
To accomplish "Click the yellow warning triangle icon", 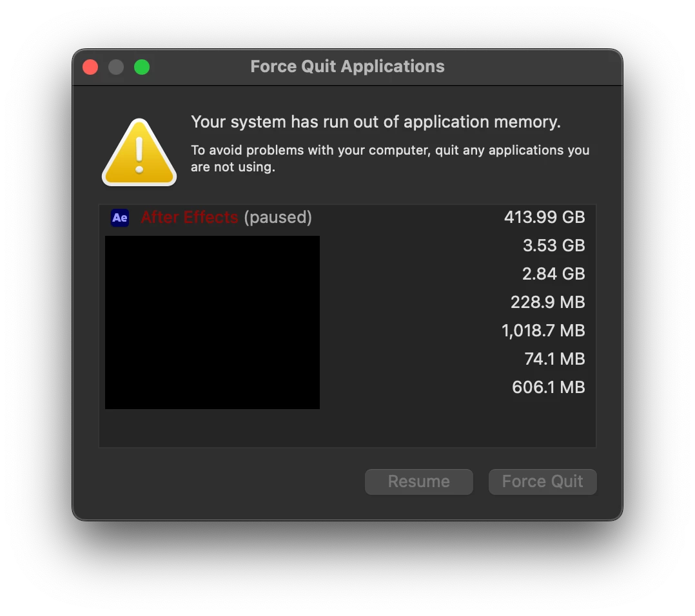I will click(139, 152).
